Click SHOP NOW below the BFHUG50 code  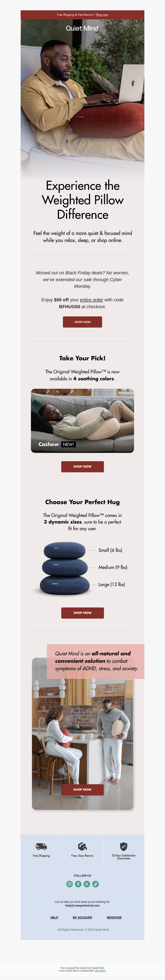click(82, 322)
